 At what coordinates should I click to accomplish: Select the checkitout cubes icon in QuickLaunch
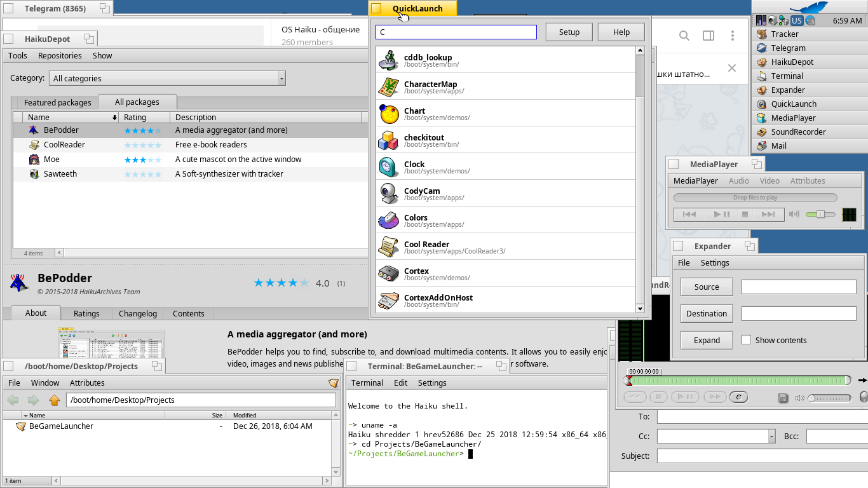pyautogui.click(x=388, y=140)
